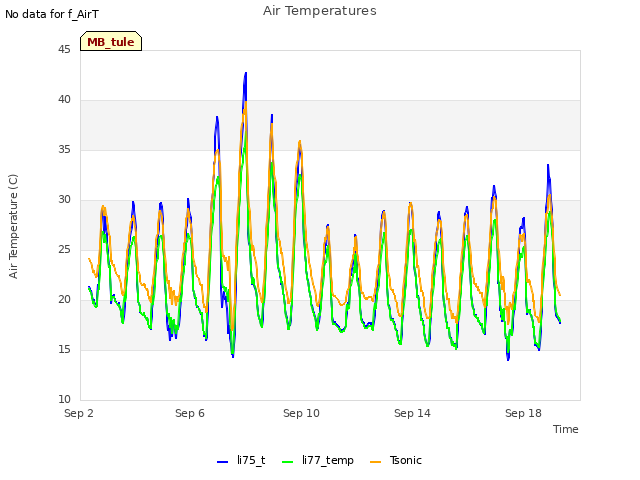
Task: Click the 35 y-axis tick label
Action: (x=64, y=149)
